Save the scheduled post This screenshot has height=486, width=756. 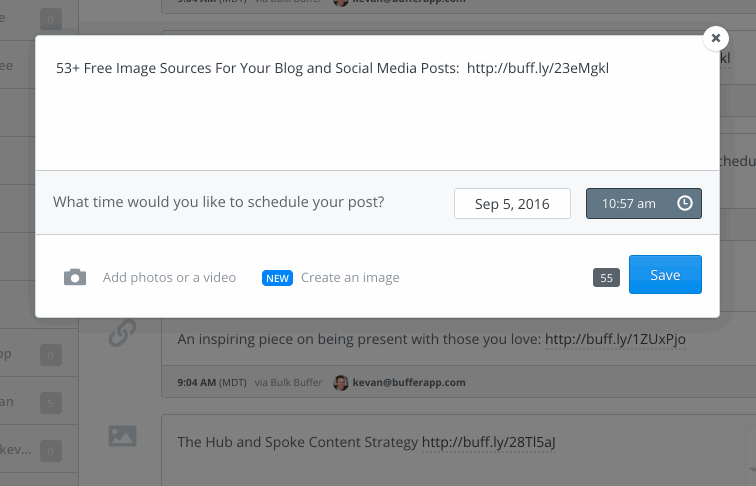pos(665,274)
